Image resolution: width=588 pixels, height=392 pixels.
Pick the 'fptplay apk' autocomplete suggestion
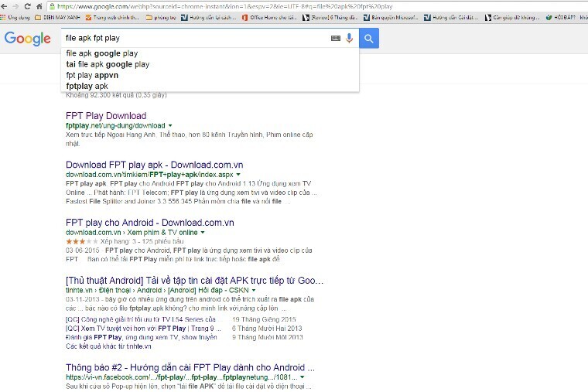click(x=87, y=87)
